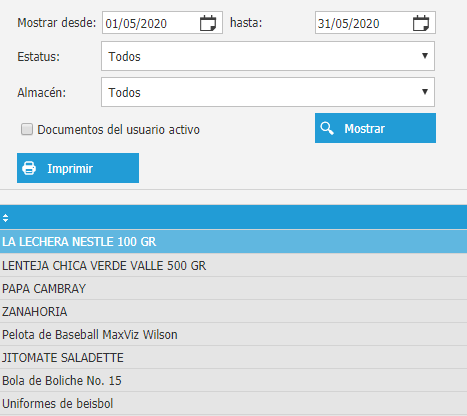The image size is (467, 416).
Task: Select Bola de Boliche No. 15 row
Action: click(233, 380)
